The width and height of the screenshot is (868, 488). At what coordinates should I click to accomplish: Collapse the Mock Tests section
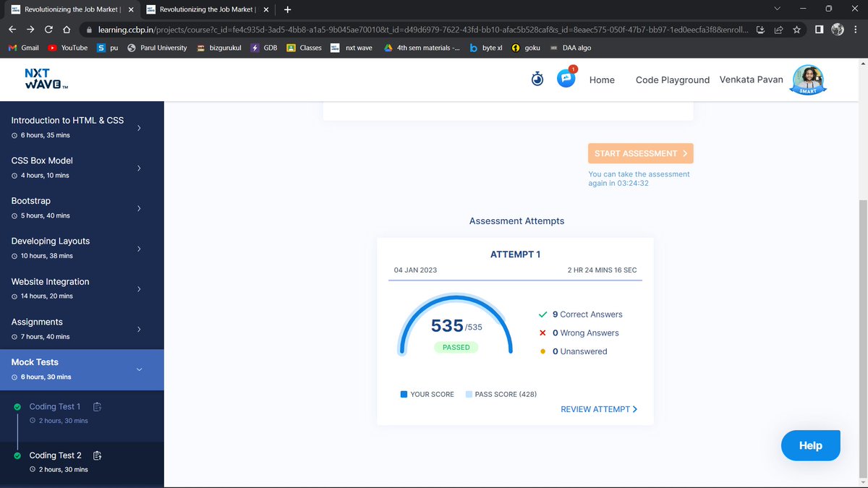pos(82,369)
